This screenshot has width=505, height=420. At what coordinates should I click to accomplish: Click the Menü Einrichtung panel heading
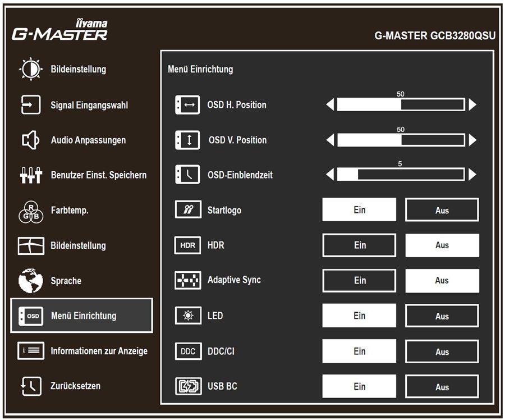200,69
